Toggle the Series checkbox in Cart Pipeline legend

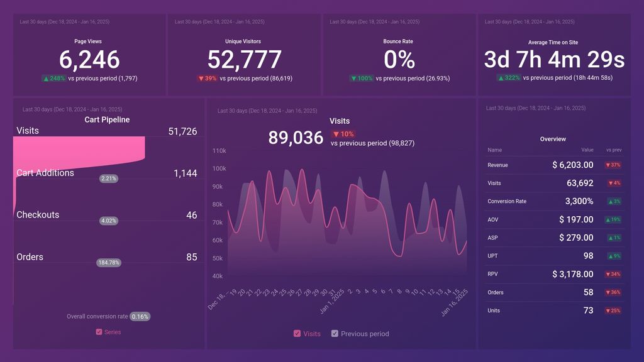pyautogui.click(x=99, y=332)
